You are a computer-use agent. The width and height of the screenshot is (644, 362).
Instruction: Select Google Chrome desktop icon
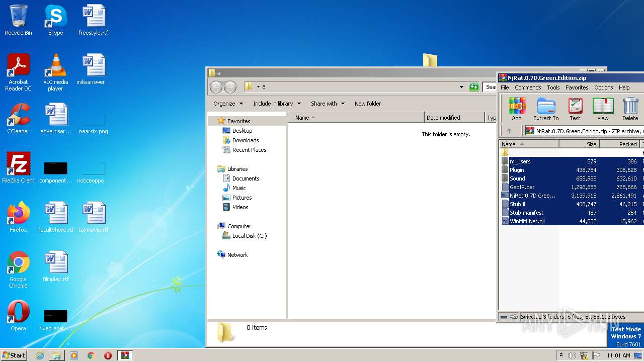[18, 269]
